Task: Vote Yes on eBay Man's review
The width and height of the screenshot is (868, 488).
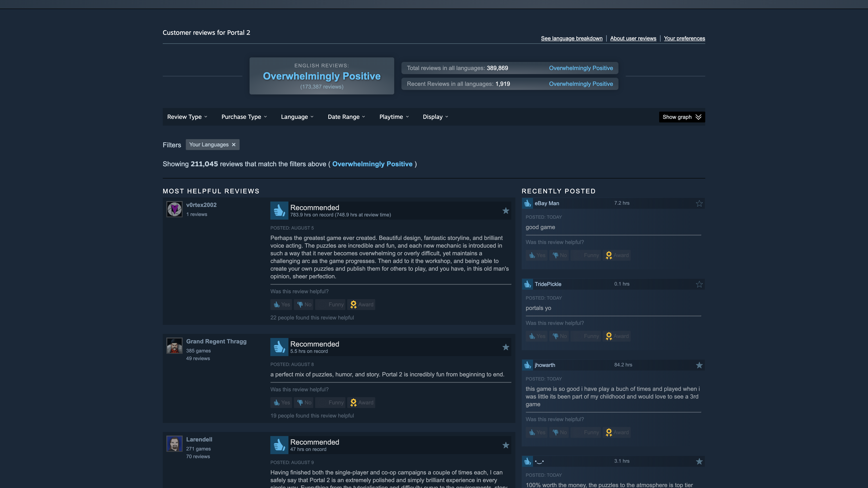Action: 536,255
